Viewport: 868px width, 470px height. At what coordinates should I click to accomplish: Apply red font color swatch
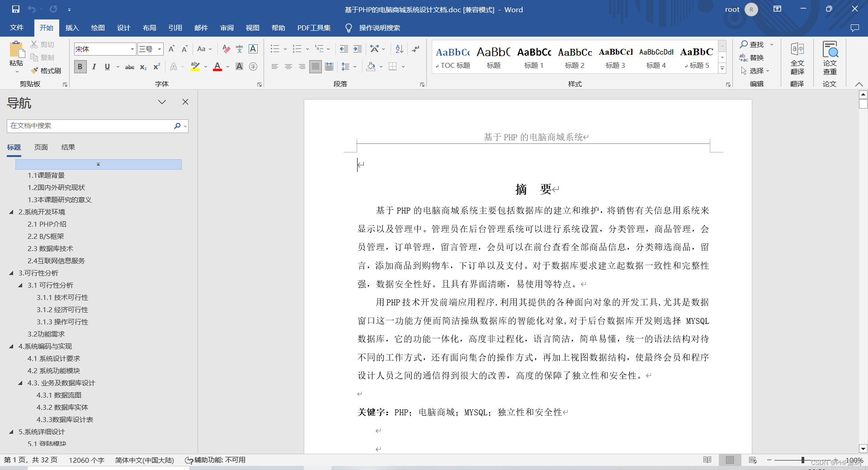tap(217, 67)
